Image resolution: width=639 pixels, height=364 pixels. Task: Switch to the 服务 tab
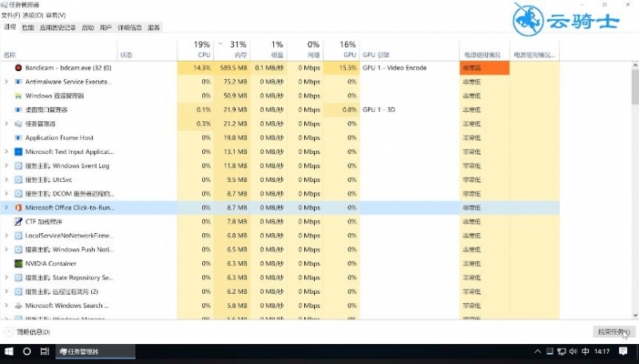coord(153,27)
